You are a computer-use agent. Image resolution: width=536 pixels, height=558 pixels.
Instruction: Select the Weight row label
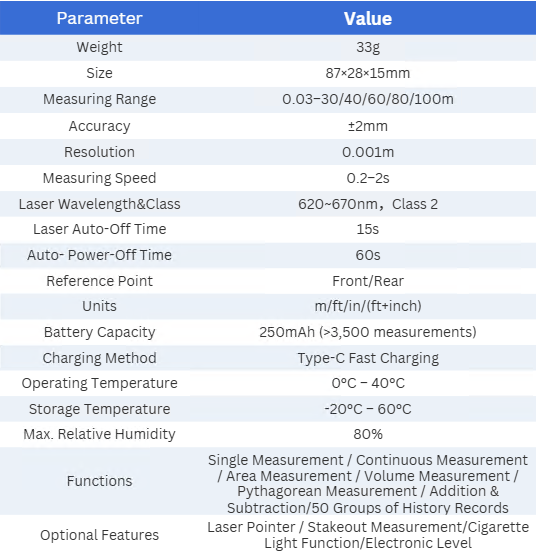click(x=99, y=47)
